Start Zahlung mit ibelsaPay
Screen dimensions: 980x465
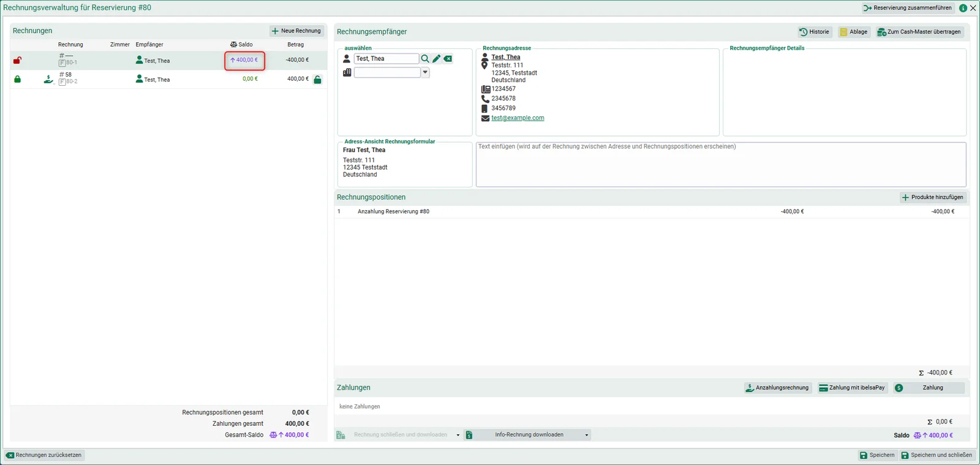point(852,388)
